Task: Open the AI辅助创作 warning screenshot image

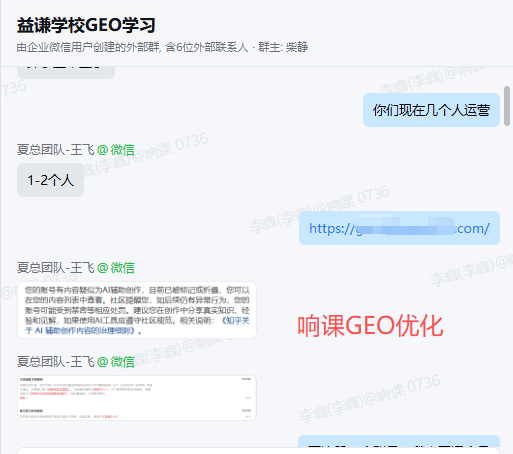Action: tap(137, 310)
